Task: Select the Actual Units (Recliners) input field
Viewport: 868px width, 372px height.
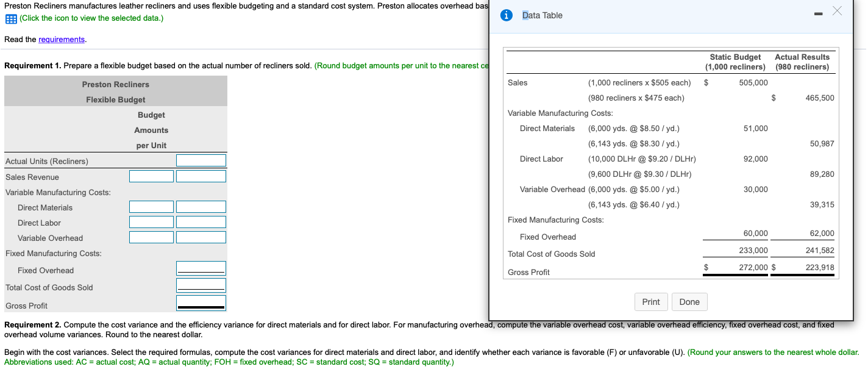Action: coord(201,160)
